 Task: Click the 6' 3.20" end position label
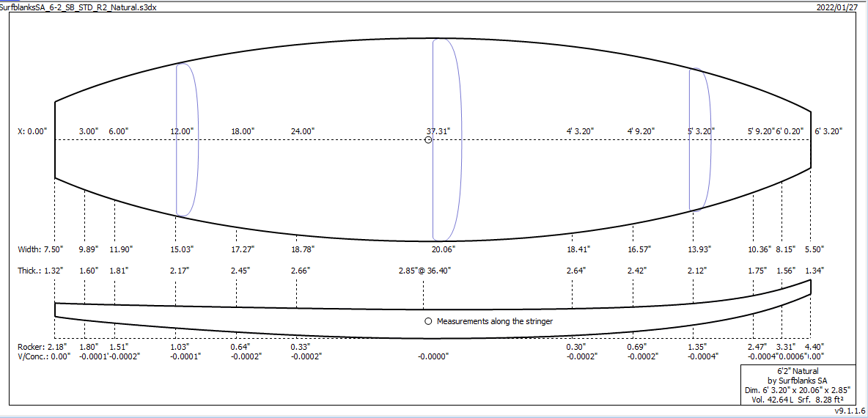(x=828, y=131)
